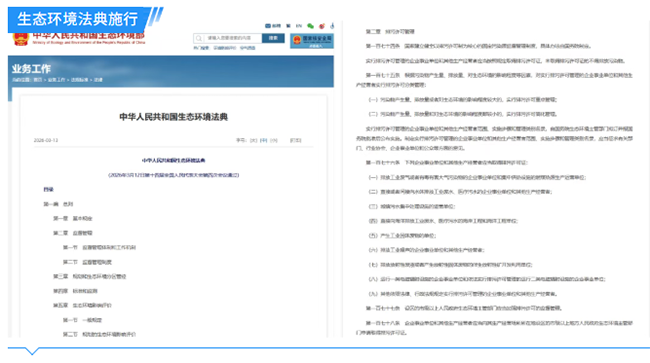650x363 pixels.
Task: Select 第一节 一般规定 in contents
Action: [x=82, y=320]
